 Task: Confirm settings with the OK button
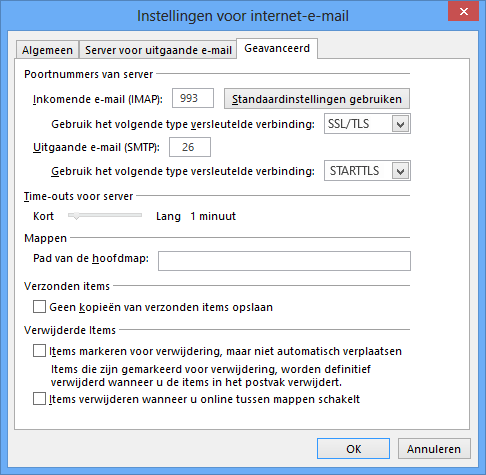pyautogui.click(x=353, y=449)
